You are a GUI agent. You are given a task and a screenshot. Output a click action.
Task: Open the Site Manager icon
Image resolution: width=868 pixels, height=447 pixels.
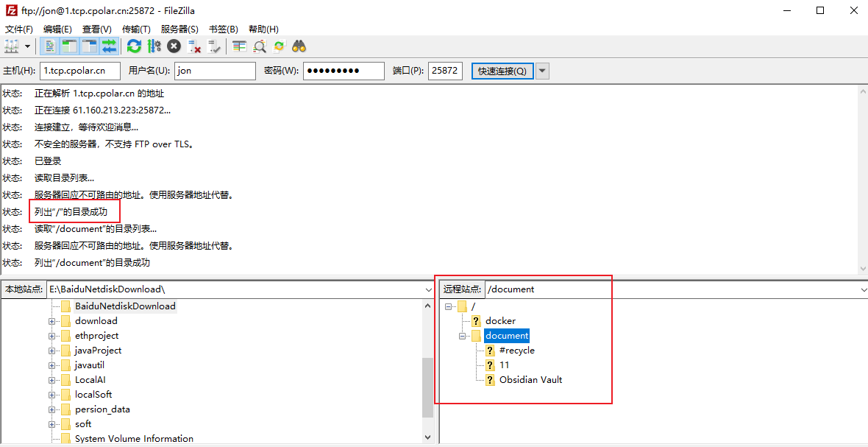point(13,46)
